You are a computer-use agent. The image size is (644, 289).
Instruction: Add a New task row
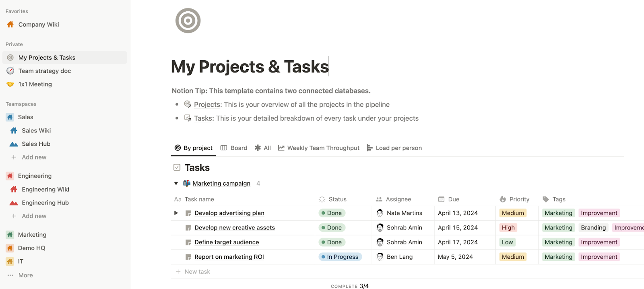coord(197,272)
